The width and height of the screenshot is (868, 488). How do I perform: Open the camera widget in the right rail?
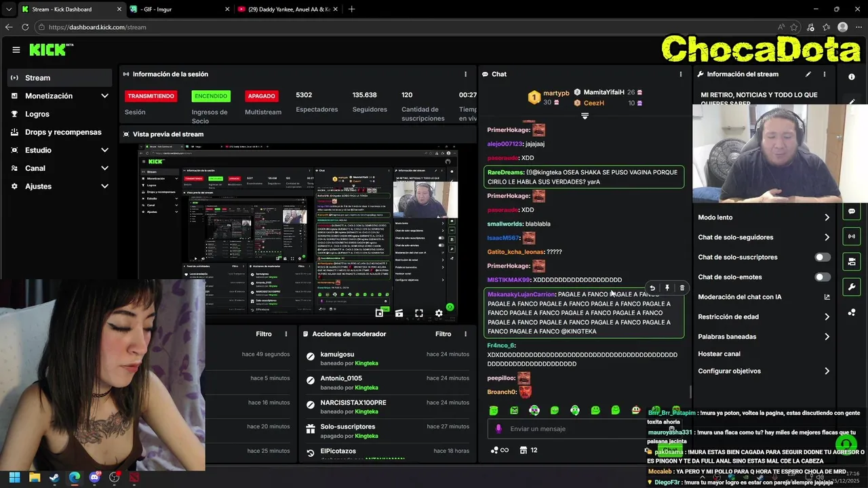852,261
